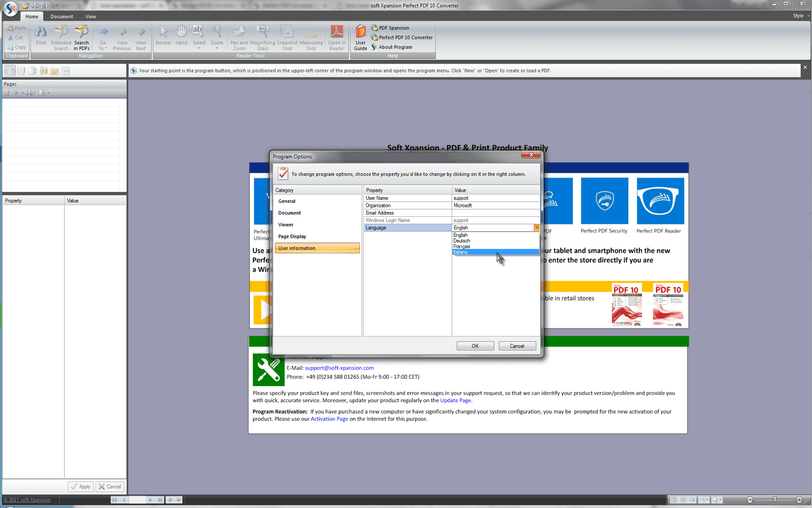Click the zoom out minus button

(x=750, y=500)
